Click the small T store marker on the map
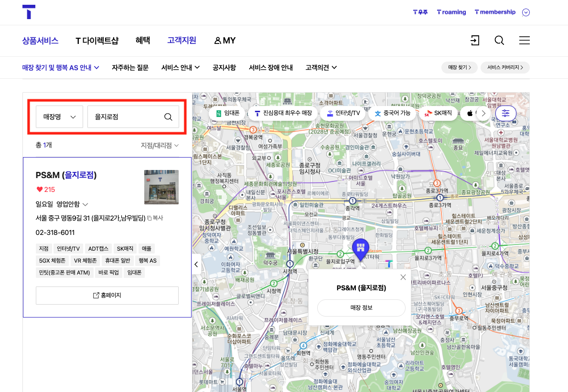Image resolution: width=568 pixels, height=392 pixels. click(x=389, y=264)
